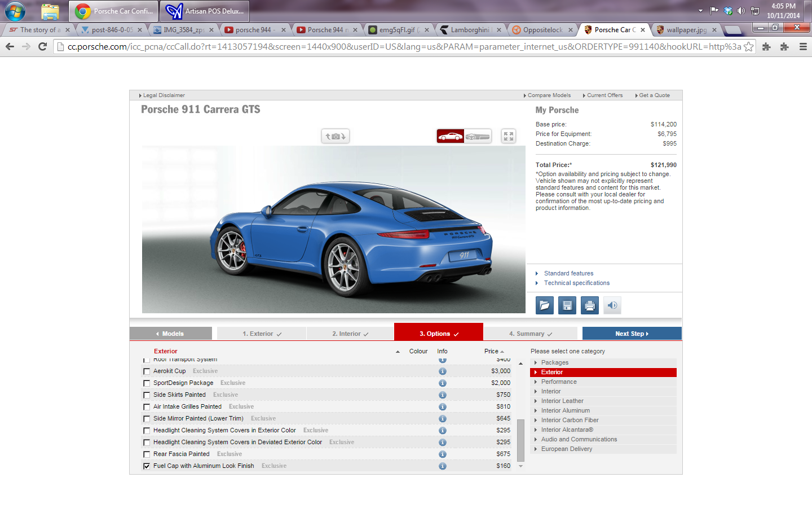This screenshot has height=508, width=812.
Task: Check the SportDesign Package option
Action: (147, 383)
